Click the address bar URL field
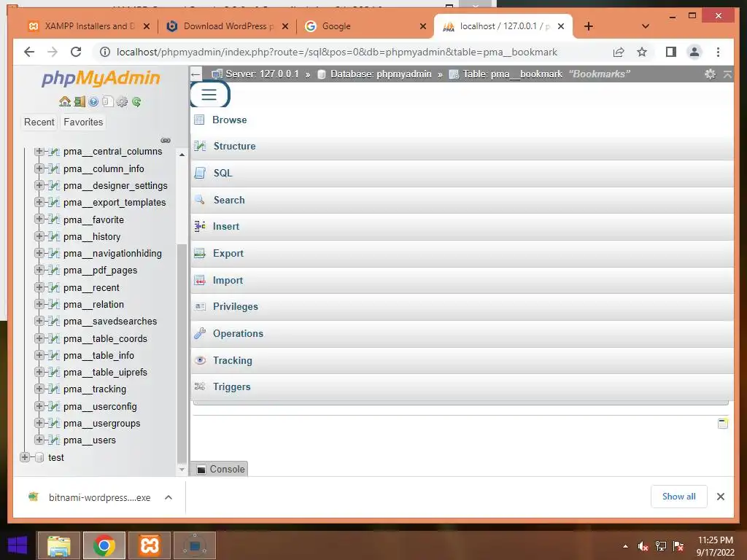The height and width of the screenshot is (560, 747). [337, 52]
